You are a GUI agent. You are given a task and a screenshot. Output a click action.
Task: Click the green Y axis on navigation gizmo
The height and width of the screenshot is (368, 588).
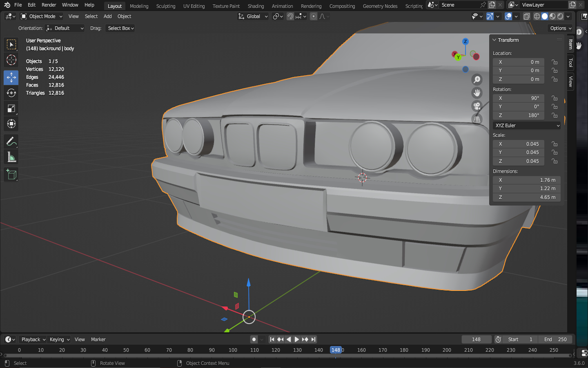[x=458, y=57]
